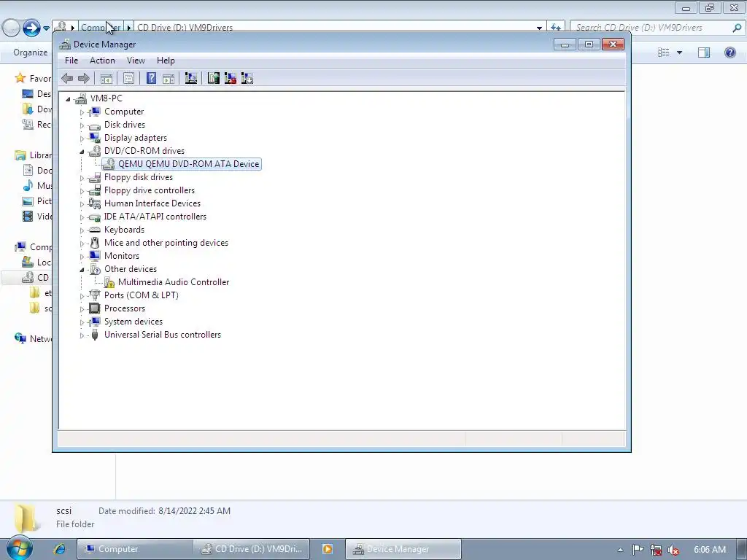Click the Action Center flag tray icon
The height and width of the screenshot is (560, 747).
point(638,550)
